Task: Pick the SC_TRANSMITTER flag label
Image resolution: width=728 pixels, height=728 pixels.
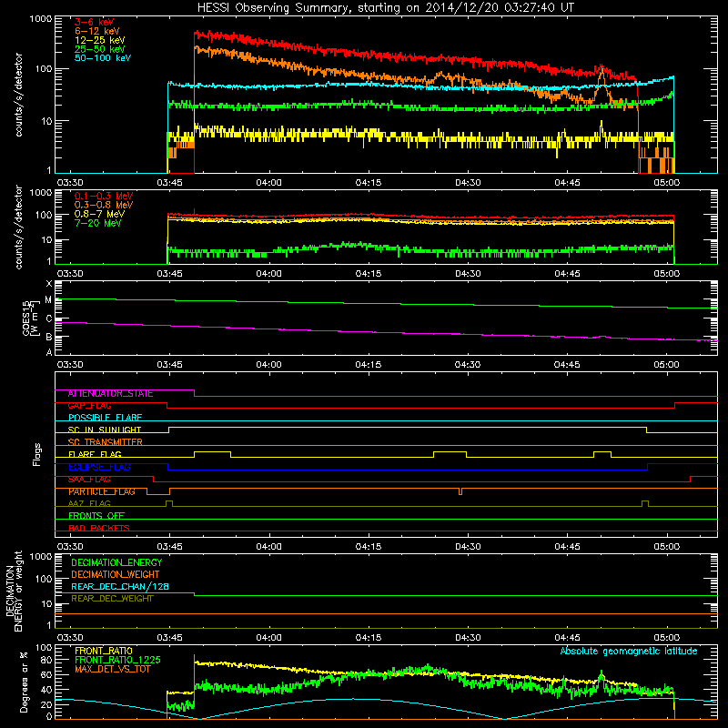Action: [105, 442]
